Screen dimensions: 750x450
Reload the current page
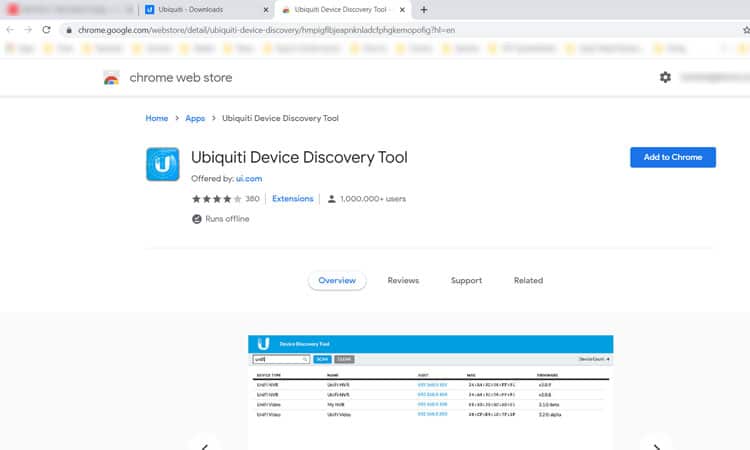point(46,30)
